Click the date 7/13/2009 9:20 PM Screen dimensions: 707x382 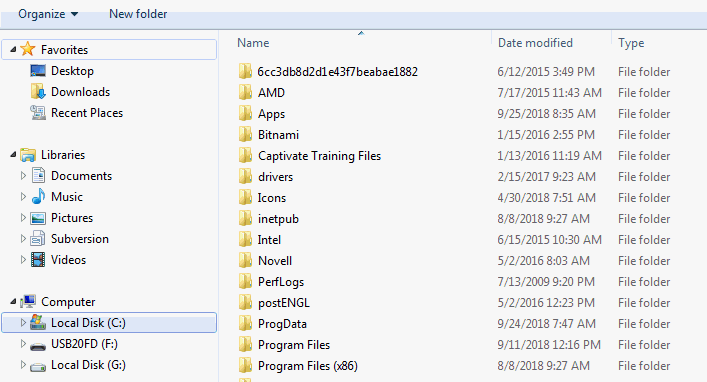546,282
